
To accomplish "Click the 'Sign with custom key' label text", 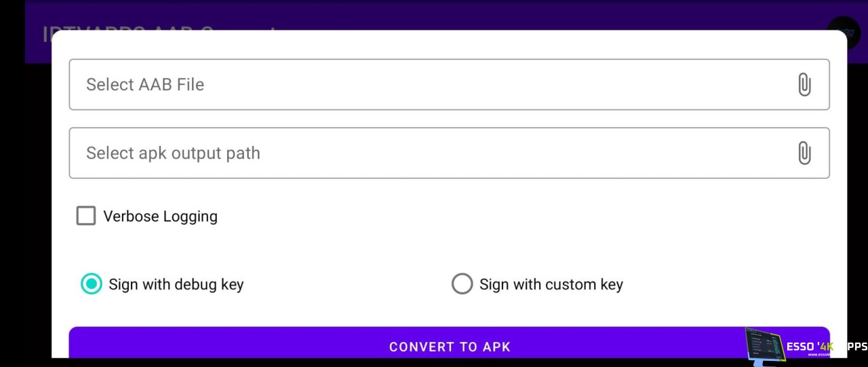I will coord(551,284).
